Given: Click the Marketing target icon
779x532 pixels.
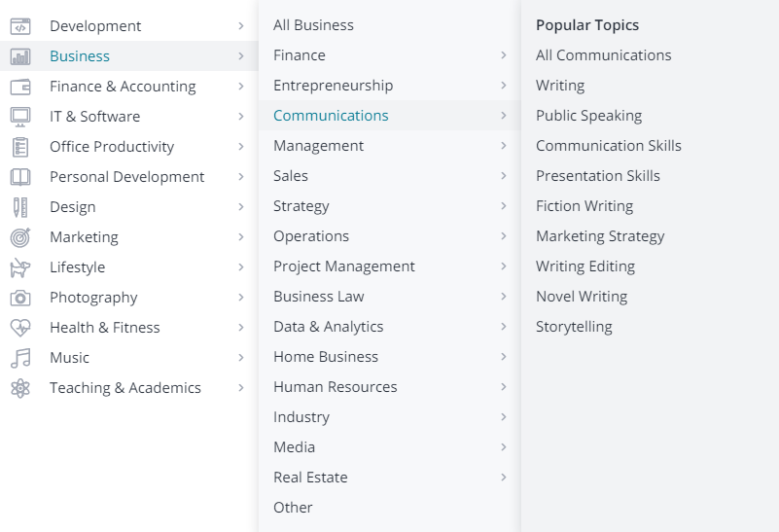Looking at the screenshot, I should click(x=20, y=237).
